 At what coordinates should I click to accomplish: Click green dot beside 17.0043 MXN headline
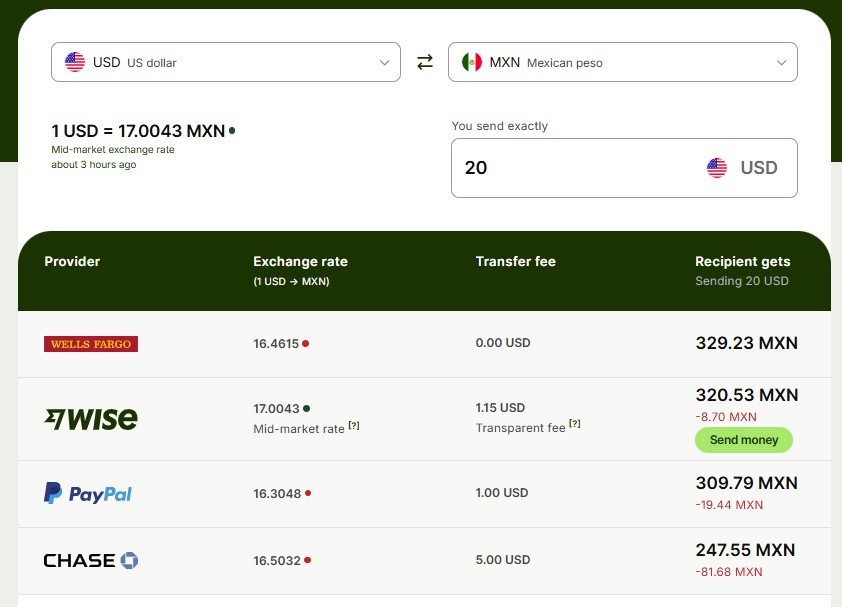232,131
